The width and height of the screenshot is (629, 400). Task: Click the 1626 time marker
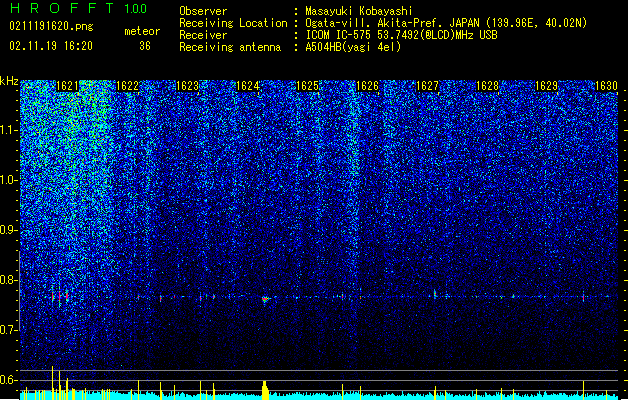click(x=367, y=86)
